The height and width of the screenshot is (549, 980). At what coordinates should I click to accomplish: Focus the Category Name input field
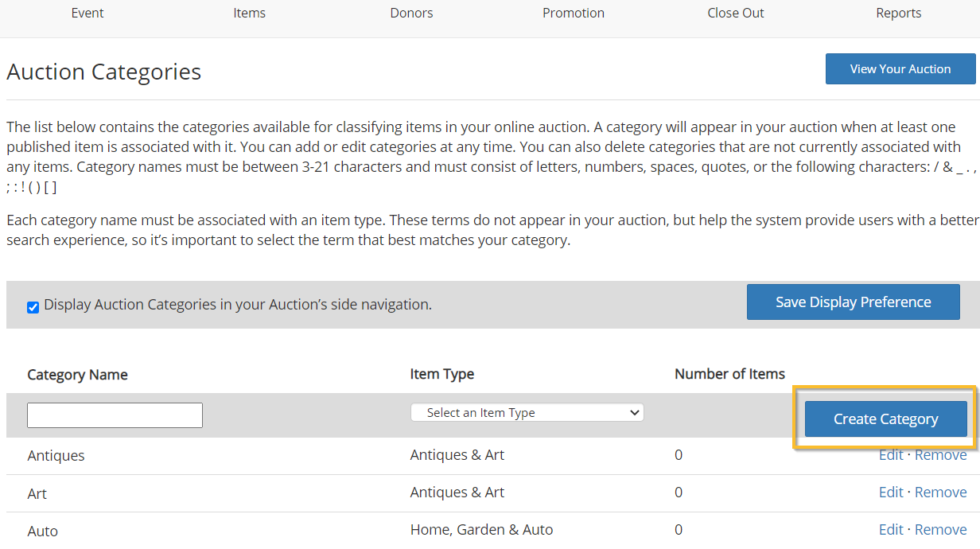click(x=115, y=415)
